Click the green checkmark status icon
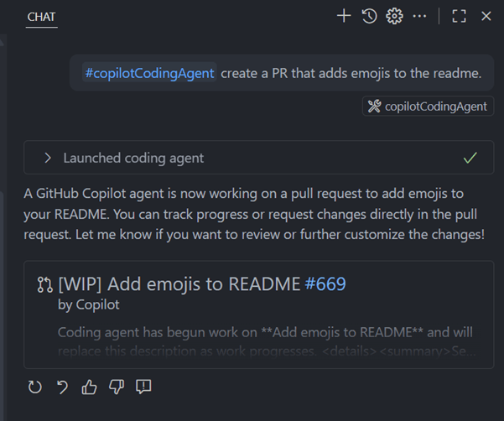 coord(470,158)
